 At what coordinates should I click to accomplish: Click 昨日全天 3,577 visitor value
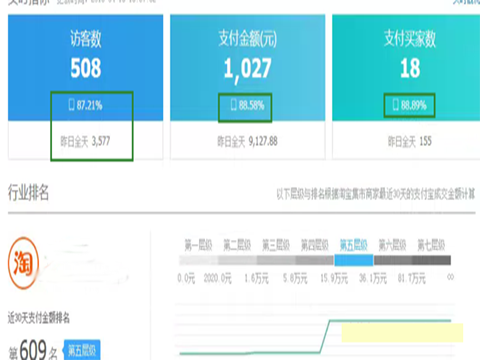(85, 141)
